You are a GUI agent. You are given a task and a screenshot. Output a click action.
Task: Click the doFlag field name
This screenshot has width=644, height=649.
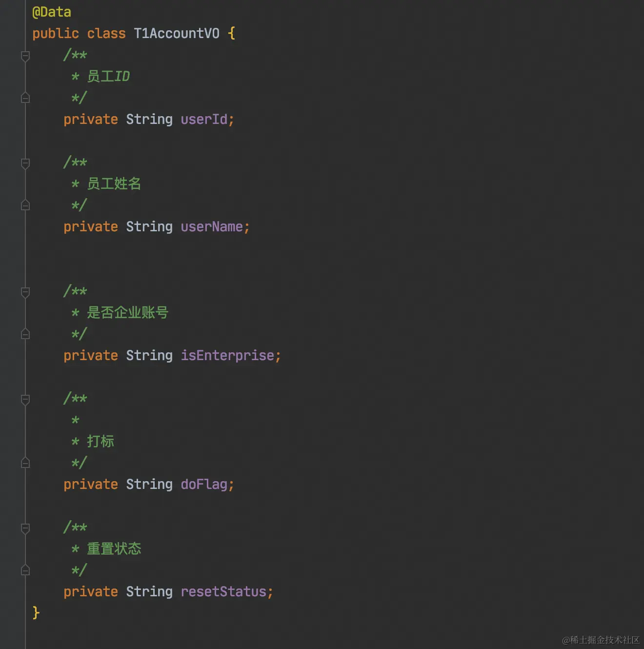[x=204, y=485]
